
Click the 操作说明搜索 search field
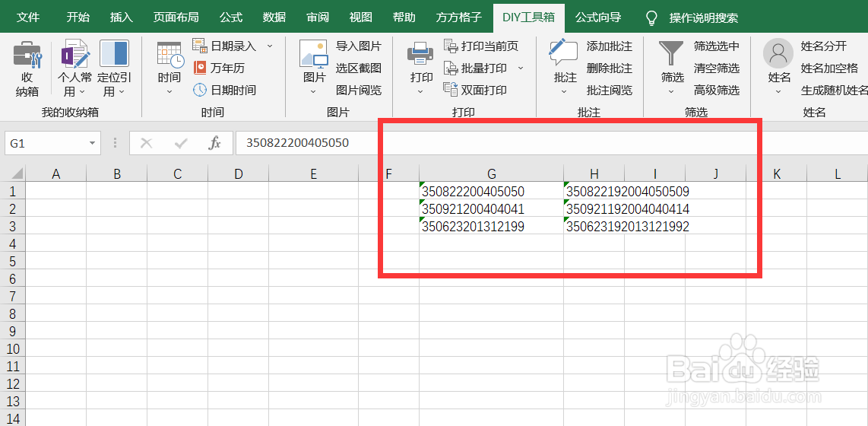704,17
